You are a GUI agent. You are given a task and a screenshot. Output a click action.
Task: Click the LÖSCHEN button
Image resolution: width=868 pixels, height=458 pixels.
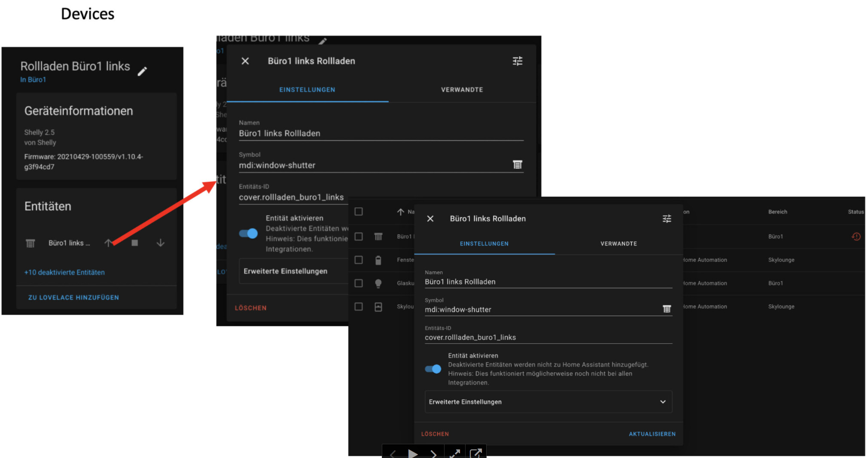(x=435, y=434)
